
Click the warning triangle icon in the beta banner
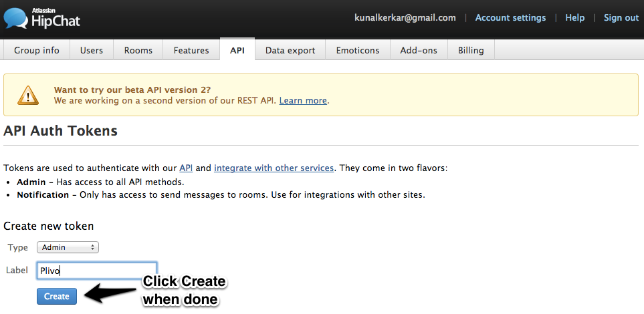(x=28, y=96)
